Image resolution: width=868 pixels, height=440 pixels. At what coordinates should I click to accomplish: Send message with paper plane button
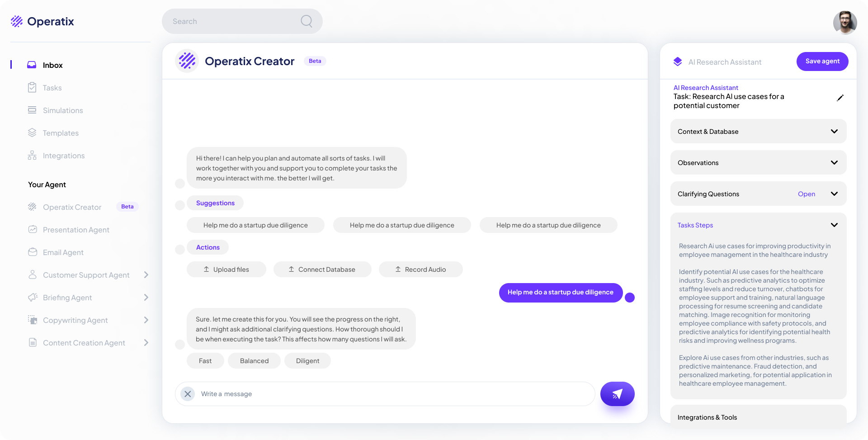617,394
